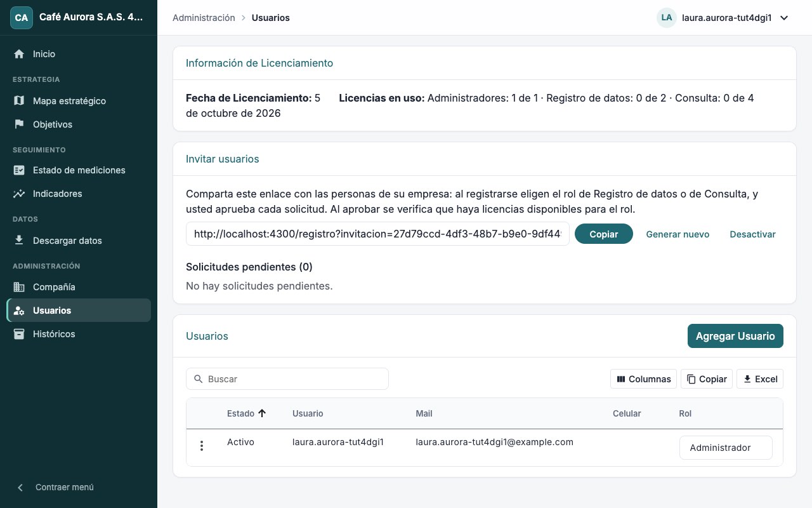Open Históricos from the sidebar
The image size is (812, 508).
click(79, 334)
